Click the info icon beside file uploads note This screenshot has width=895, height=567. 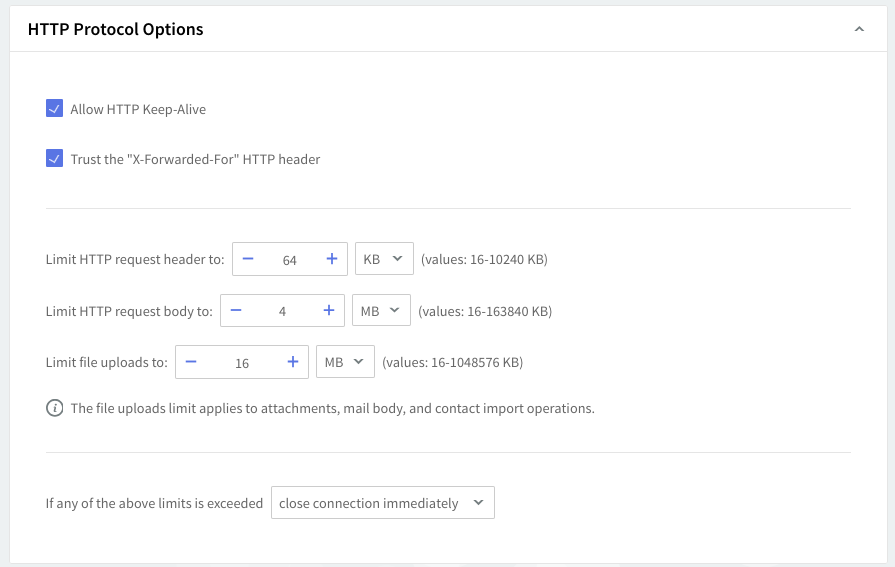pyautogui.click(x=55, y=408)
